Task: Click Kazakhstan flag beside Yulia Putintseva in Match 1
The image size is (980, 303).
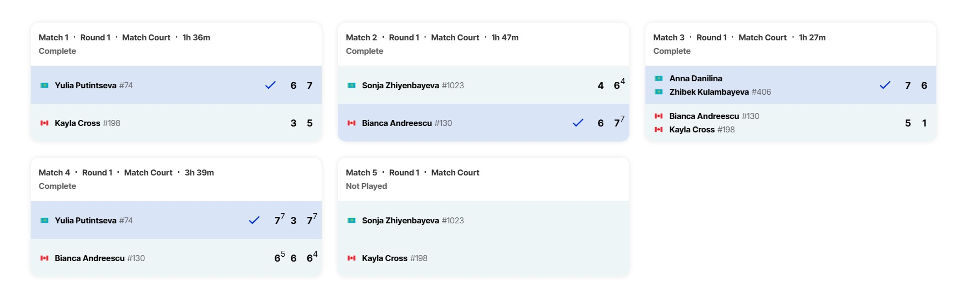Action: pos(45,86)
